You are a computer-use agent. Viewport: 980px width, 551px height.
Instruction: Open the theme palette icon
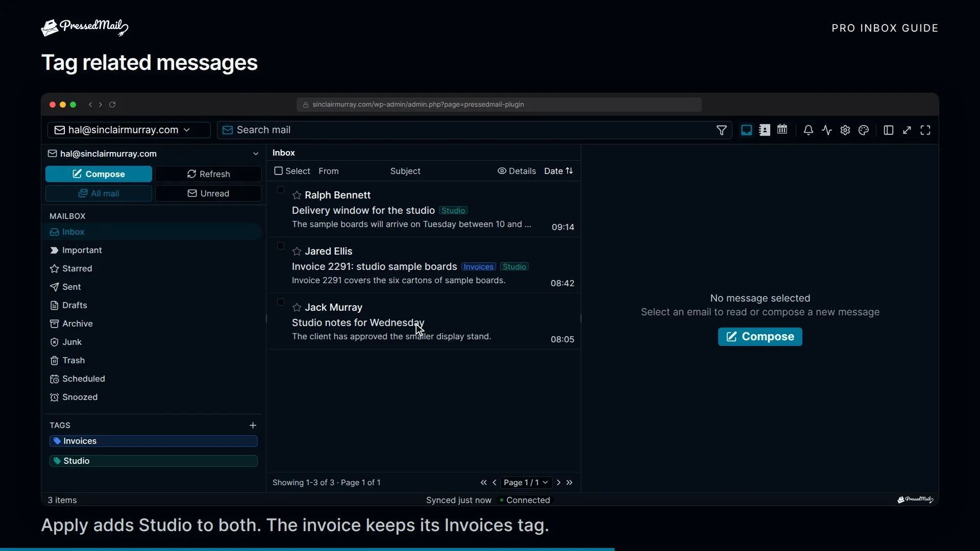point(864,130)
